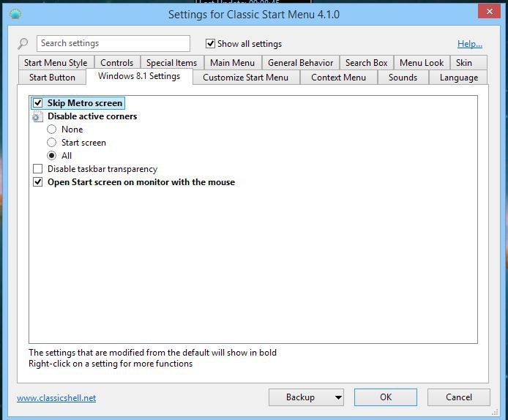Open the Customize Start Menu tab
The height and width of the screenshot is (420, 508).
pyautogui.click(x=245, y=78)
